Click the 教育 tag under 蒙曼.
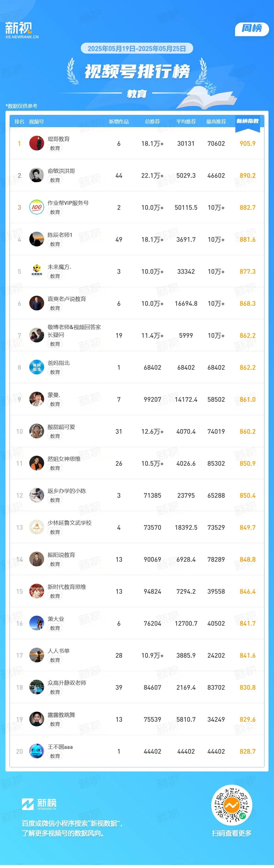 (55, 404)
